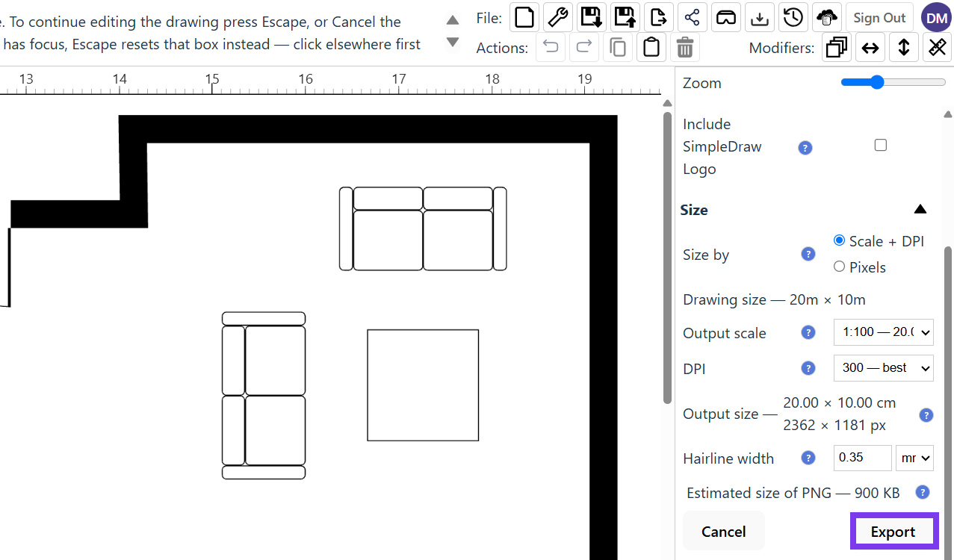Click the save icon with the down arrow
This screenshot has width=954, height=560.
[x=592, y=17]
